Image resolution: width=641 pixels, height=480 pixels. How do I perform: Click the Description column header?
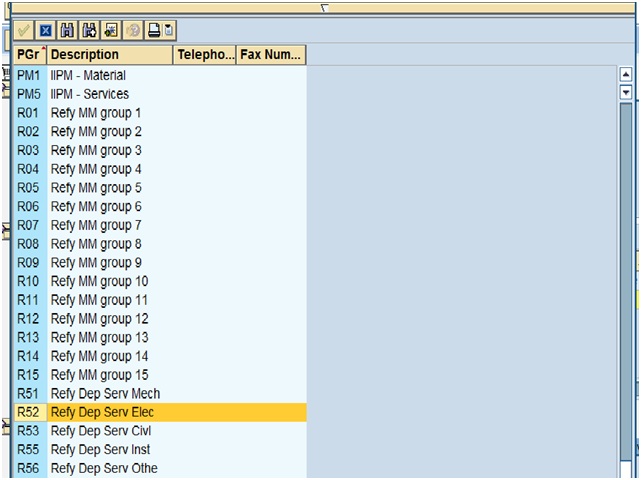coord(110,55)
